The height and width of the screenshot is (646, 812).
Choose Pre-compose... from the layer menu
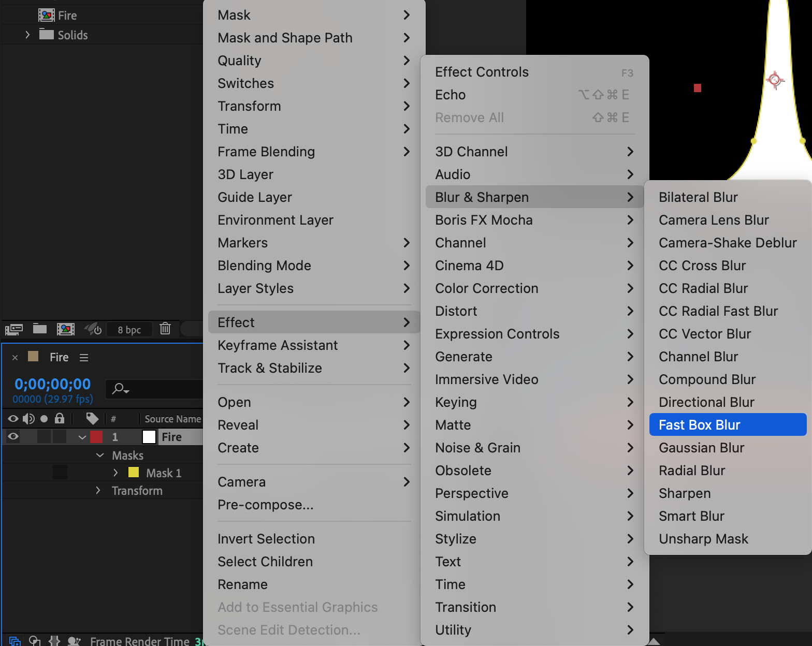(266, 505)
